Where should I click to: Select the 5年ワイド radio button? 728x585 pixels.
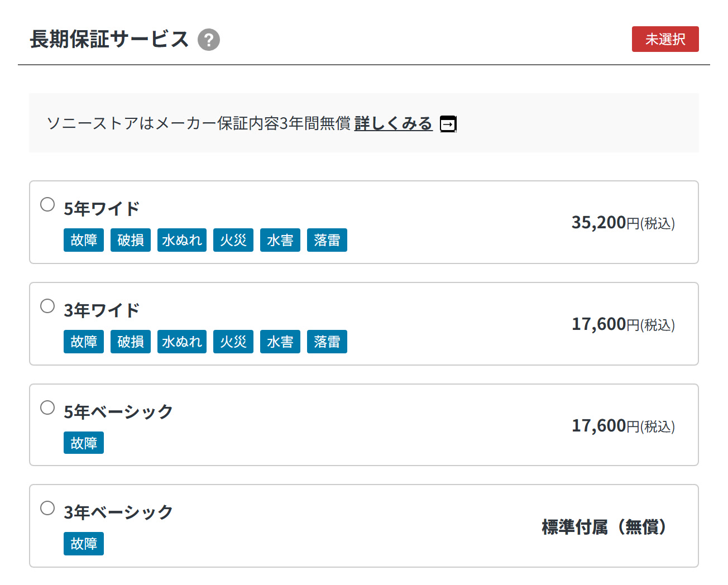pos(47,204)
